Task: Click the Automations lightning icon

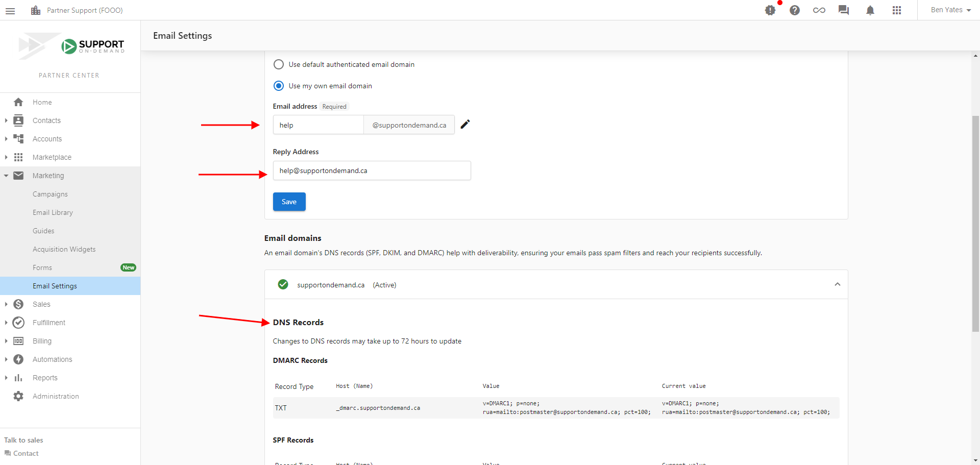Action: click(x=18, y=359)
